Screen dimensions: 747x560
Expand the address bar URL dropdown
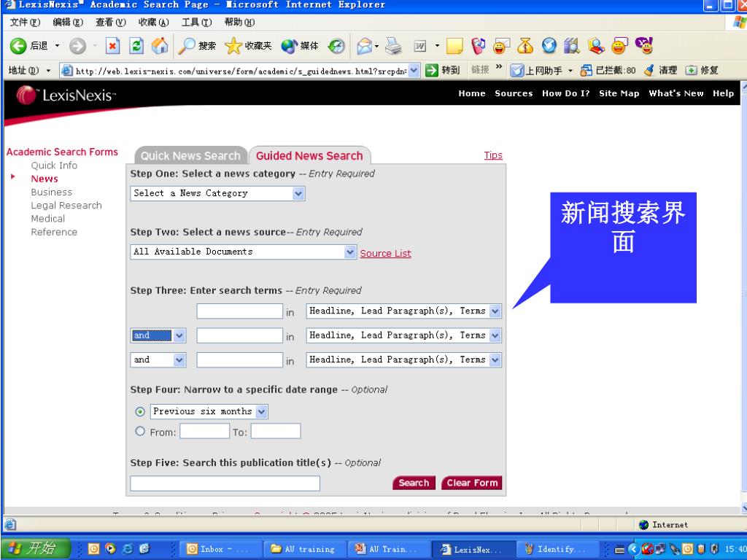(x=414, y=71)
